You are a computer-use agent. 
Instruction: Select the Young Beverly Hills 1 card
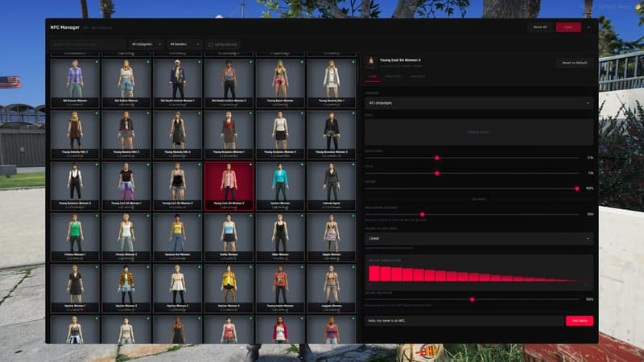332,84
